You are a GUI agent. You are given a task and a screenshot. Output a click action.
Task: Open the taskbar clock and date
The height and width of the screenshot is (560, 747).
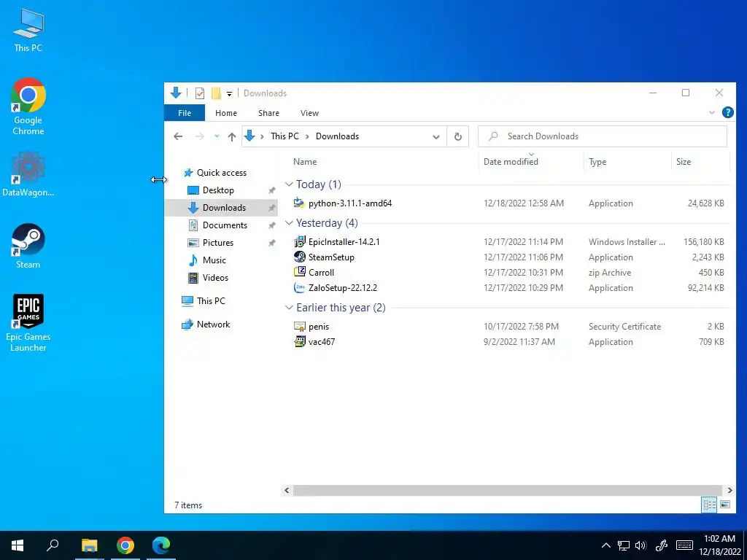click(x=720, y=545)
